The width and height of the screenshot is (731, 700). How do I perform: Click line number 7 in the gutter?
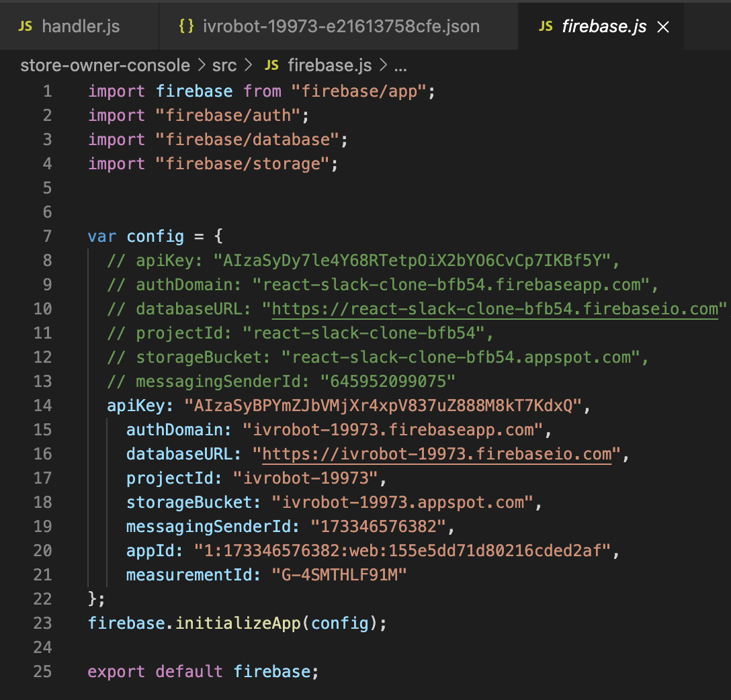coord(47,236)
